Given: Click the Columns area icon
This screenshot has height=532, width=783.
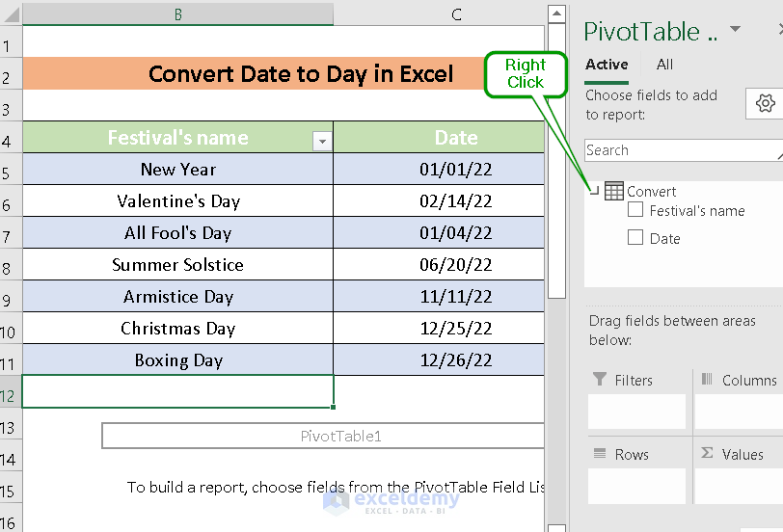Looking at the screenshot, I should click(707, 380).
